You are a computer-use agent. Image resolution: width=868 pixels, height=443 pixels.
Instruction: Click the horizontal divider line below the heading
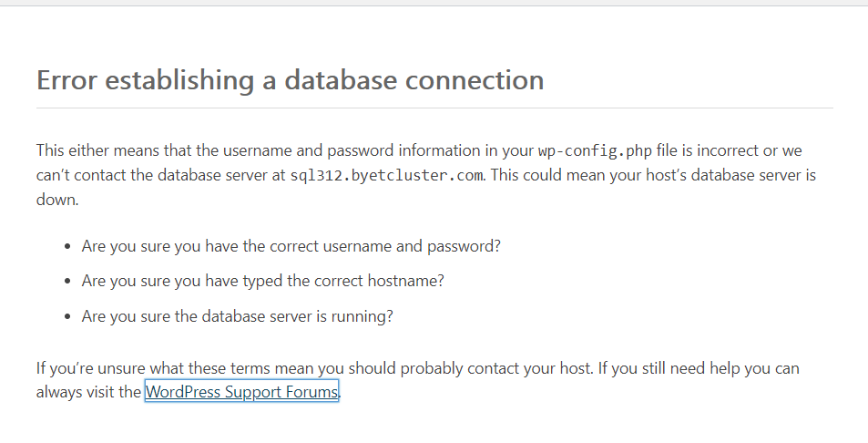[434, 108]
